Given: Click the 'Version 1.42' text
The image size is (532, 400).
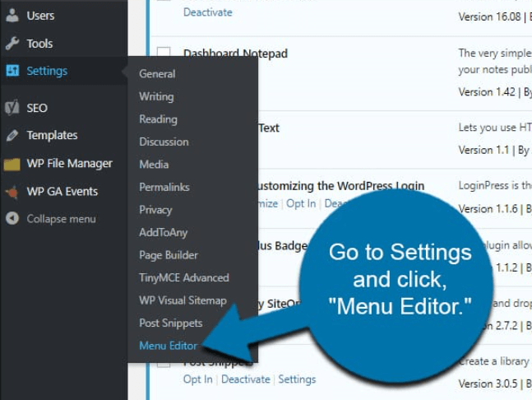Looking at the screenshot, I should pyautogui.click(x=487, y=92).
